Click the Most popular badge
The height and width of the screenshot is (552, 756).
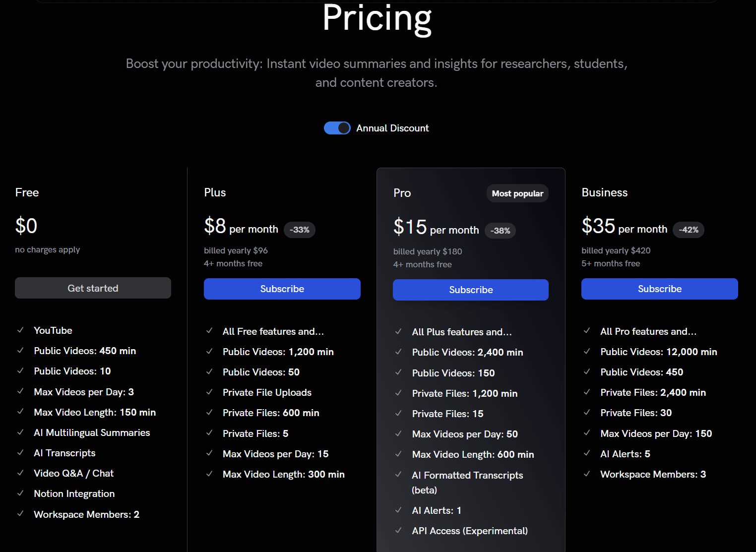click(x=517, y=193)
